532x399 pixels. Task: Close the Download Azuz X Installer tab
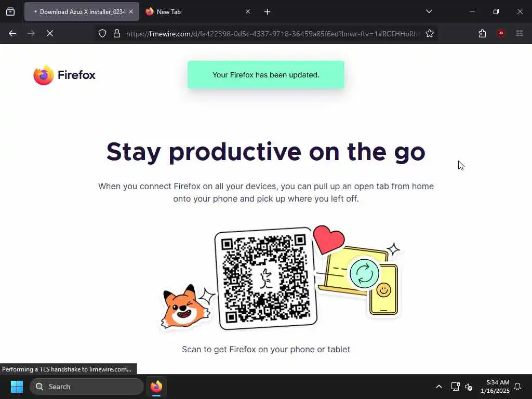click(x=131, y=12)
